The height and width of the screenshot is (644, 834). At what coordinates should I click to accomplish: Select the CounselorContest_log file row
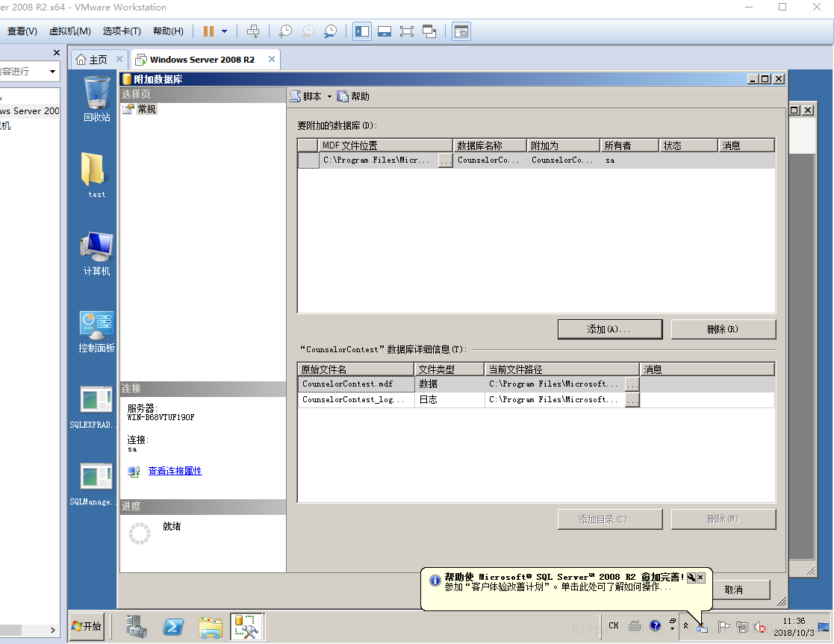(x=536, y=400)
